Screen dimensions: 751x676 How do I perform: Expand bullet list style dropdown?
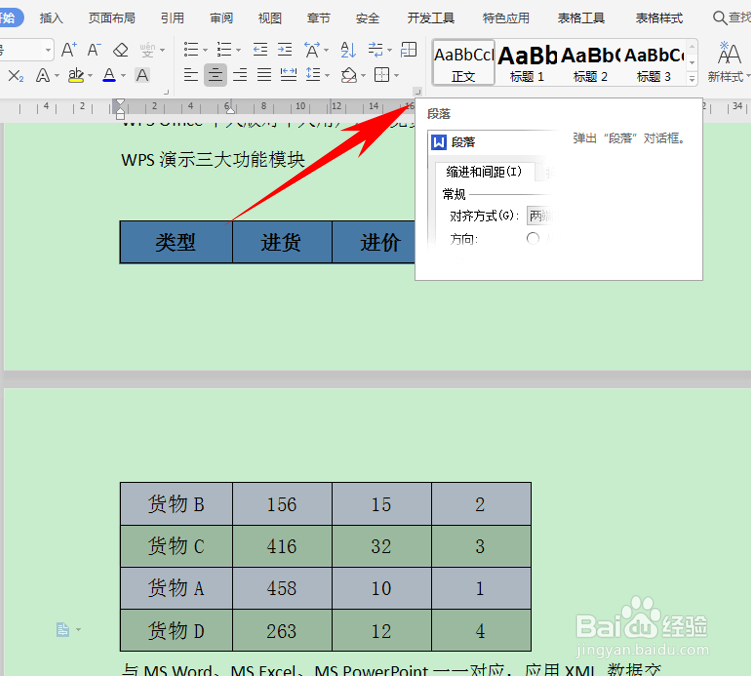(x=205, y=50)
